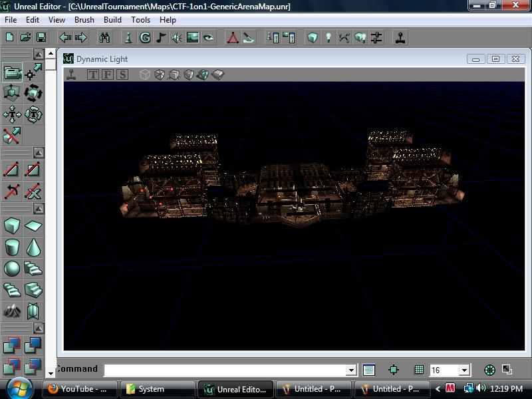Click inside the Command input field
This screenshot has height=399, width=532.
[x=226, y=370]
